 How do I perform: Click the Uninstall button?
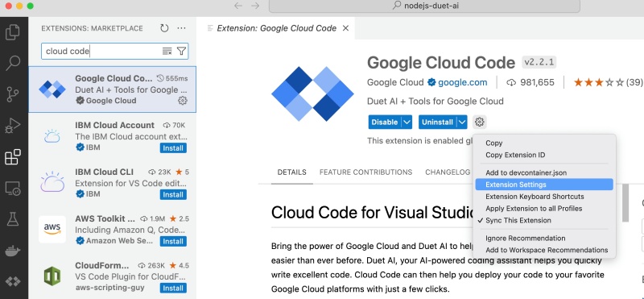pyautogui.click(x=437, y=123)
